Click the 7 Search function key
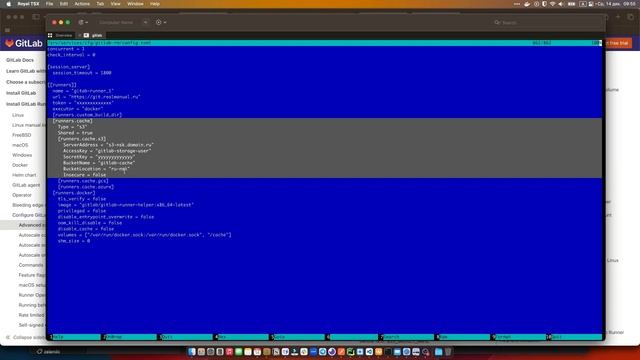The image size is (640, 360). point(407,337)
